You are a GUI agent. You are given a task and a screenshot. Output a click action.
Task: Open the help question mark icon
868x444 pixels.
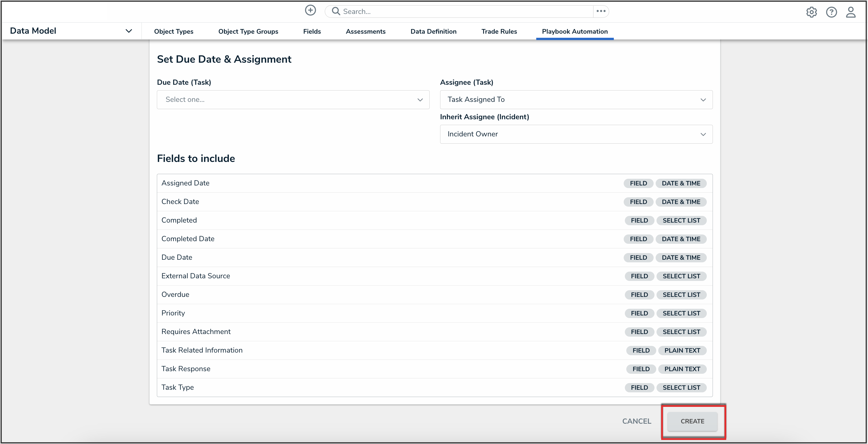[831, 12]
